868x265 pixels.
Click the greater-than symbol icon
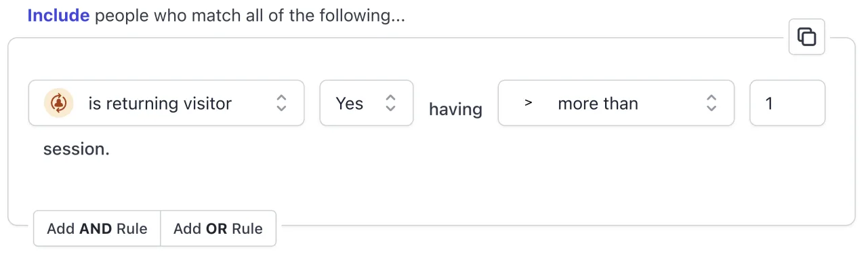coord(529,103)
